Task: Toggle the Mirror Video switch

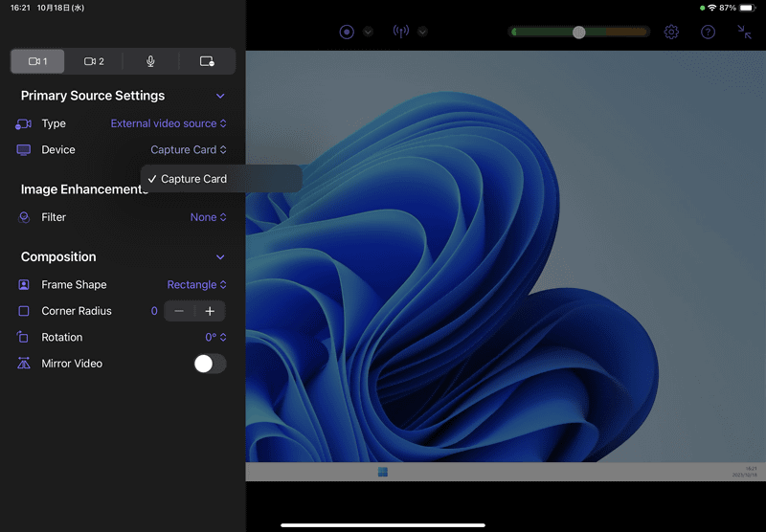Action: click(x=210, y=364)
